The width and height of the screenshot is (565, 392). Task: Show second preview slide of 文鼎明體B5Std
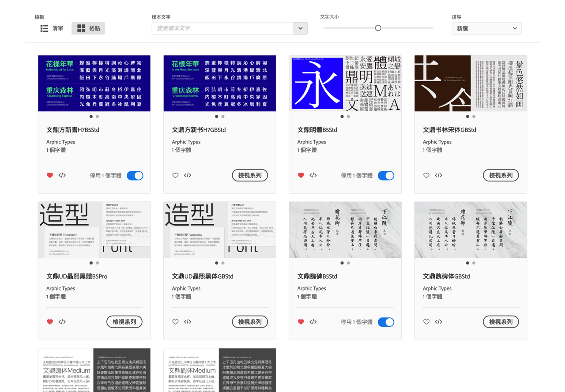tap(348, 117)
